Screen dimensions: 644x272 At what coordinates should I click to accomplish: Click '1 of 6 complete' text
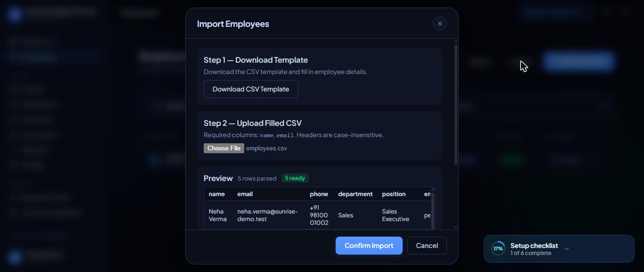click(x=531, y=253)
